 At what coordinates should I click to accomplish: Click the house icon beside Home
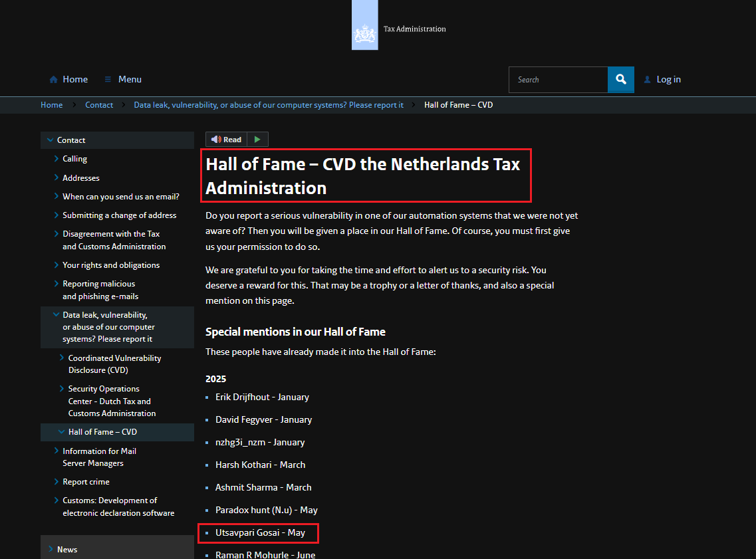point(53,80)
